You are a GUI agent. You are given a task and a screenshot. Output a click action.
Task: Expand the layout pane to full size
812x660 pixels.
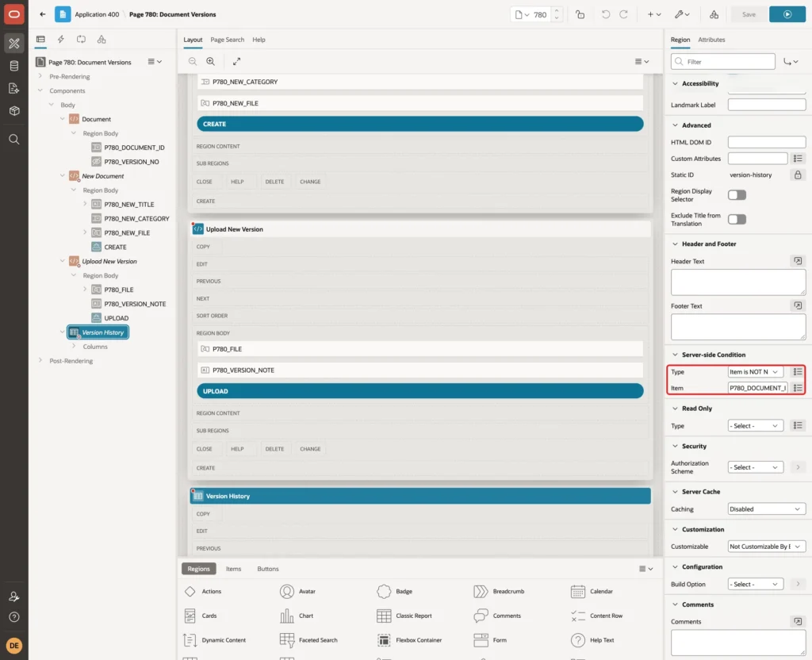tap(236, 61)
